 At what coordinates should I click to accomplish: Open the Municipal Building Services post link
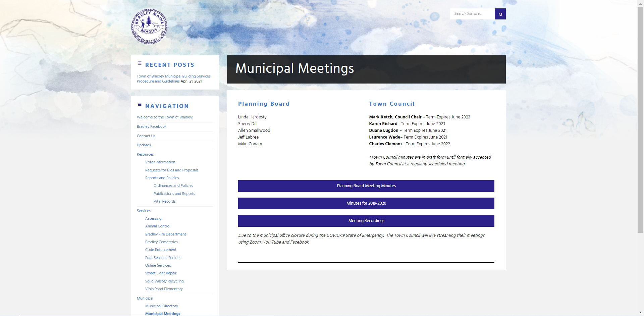(x=173, y=76)
